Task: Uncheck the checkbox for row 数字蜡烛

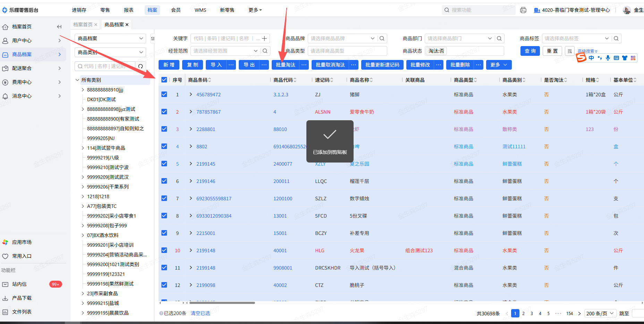Action: 164,198
